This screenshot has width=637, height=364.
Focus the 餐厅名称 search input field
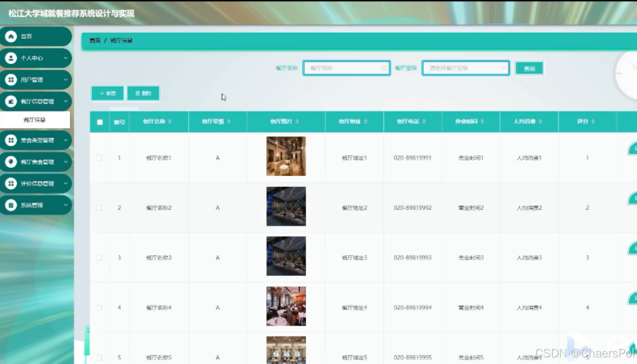(346, 68)
